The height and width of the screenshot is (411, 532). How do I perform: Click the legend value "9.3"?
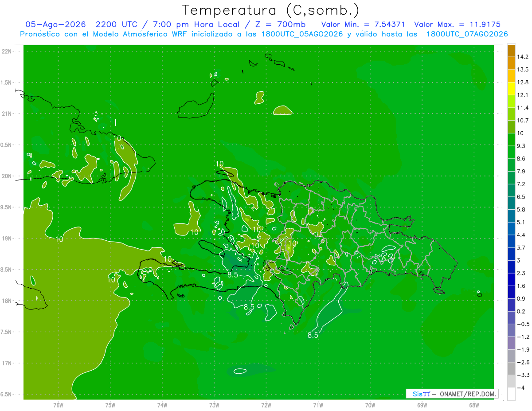(x=521, y=146)
